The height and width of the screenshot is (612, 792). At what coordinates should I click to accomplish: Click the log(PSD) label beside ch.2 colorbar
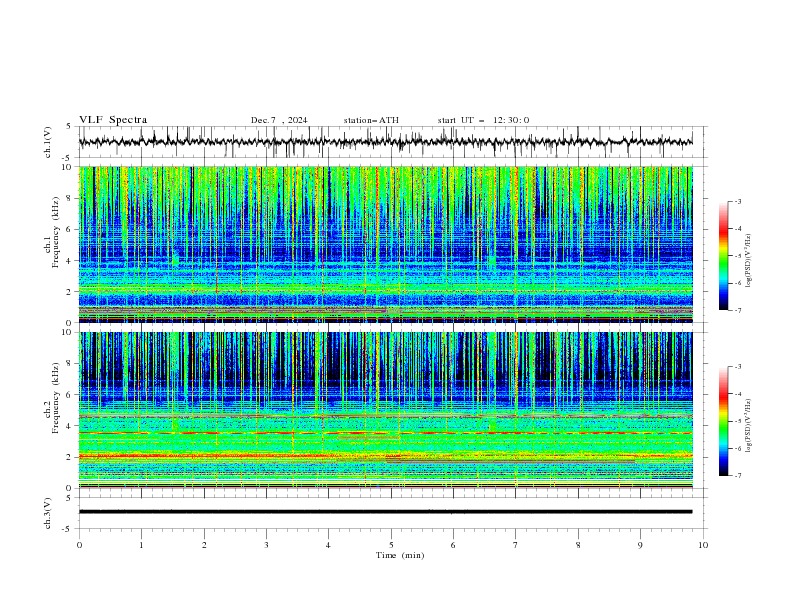tap(748, 426)
